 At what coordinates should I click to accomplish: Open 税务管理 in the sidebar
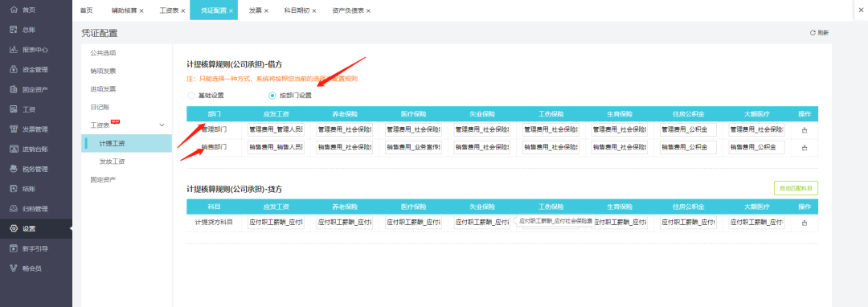pos(35,170)
